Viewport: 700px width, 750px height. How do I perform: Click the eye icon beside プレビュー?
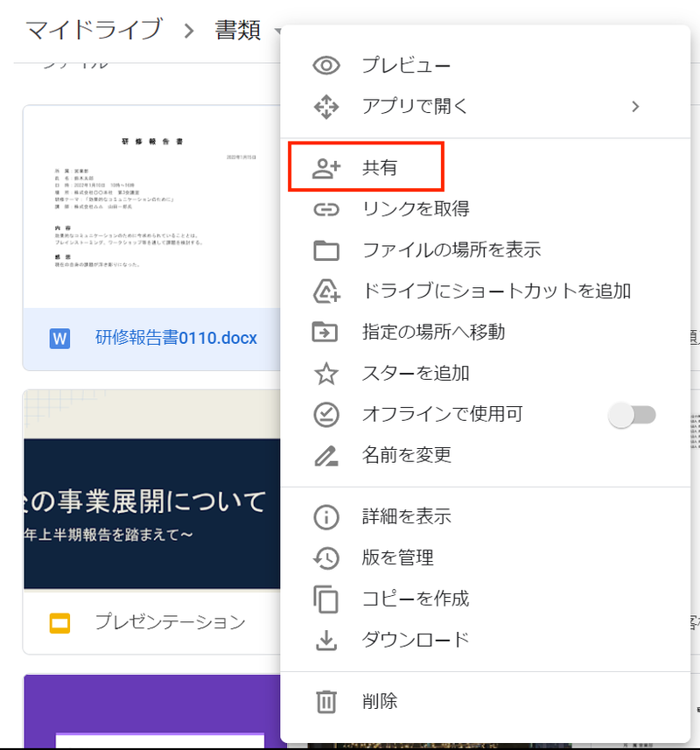click(326, 65)
